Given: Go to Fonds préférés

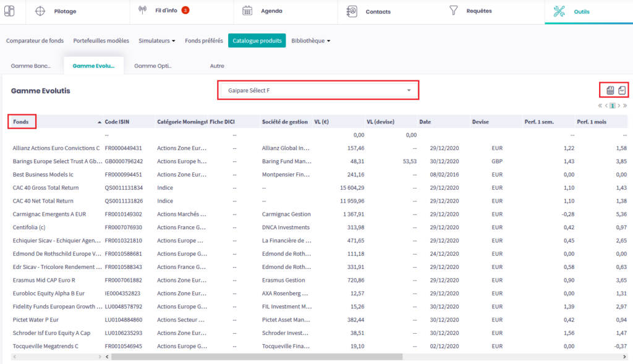Looking at the screenshot, I should (204, 41).
